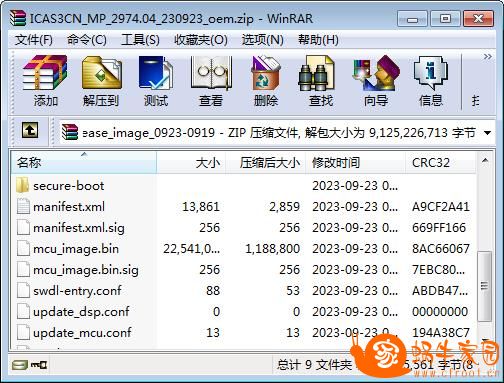Screen dimensions: 504x383
Task: Click file list scrollbar up arrow
Action: point(485,161)
